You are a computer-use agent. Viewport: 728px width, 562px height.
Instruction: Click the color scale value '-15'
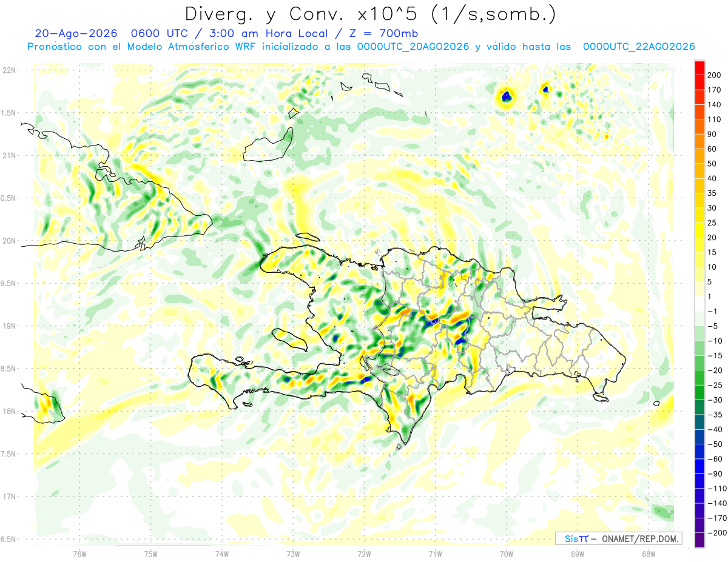click(x=716, y=356)
